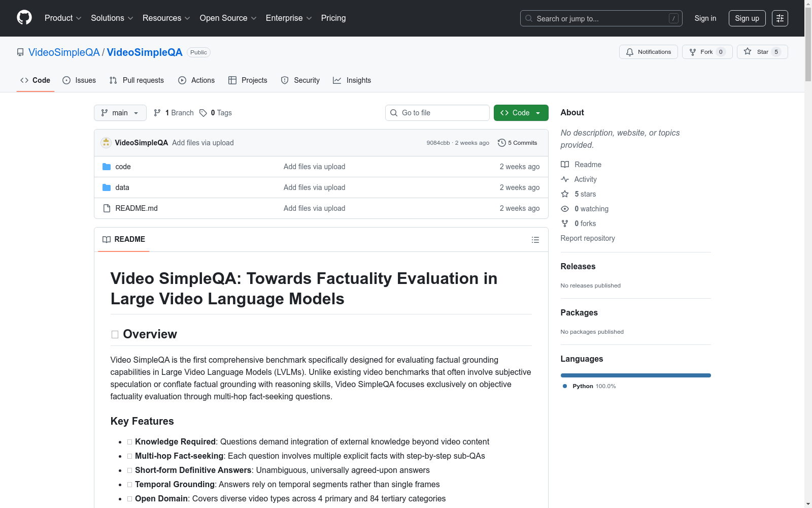Expand the Enterprise menu
The image size is (812, 508).
[289, 18]
